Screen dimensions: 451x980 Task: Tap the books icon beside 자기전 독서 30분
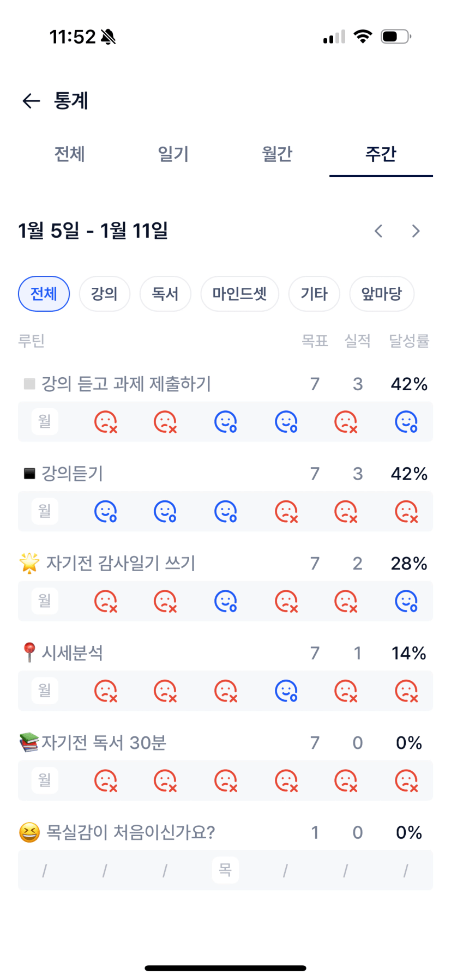[x=29, y=742]
